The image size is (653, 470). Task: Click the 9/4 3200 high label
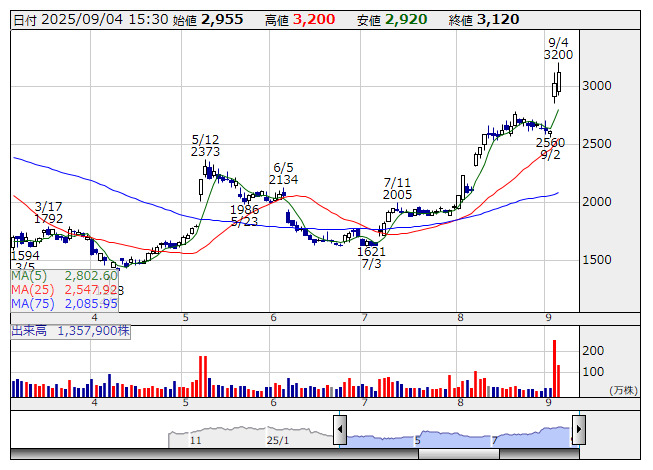click(558, 49)
